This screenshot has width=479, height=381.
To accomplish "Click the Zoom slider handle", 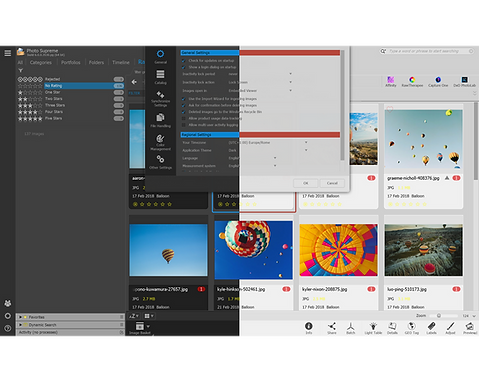I will [x=439, y=315].
